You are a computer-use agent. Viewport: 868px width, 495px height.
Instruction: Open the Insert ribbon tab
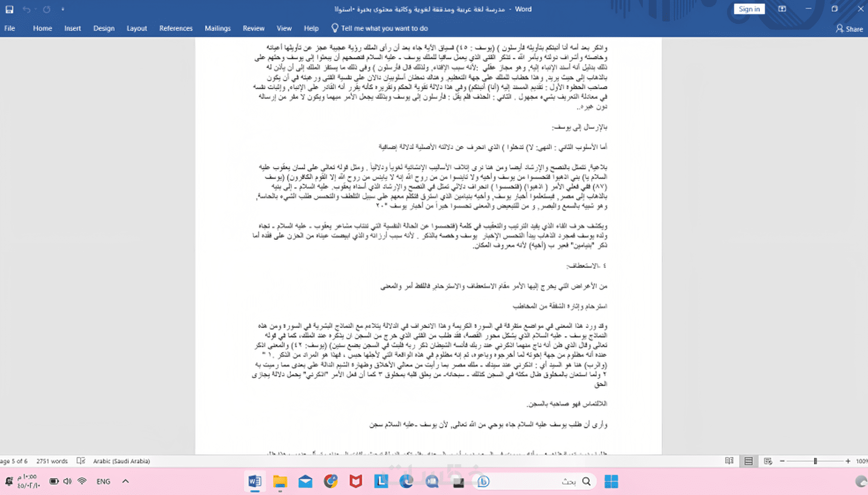point(73,29)
